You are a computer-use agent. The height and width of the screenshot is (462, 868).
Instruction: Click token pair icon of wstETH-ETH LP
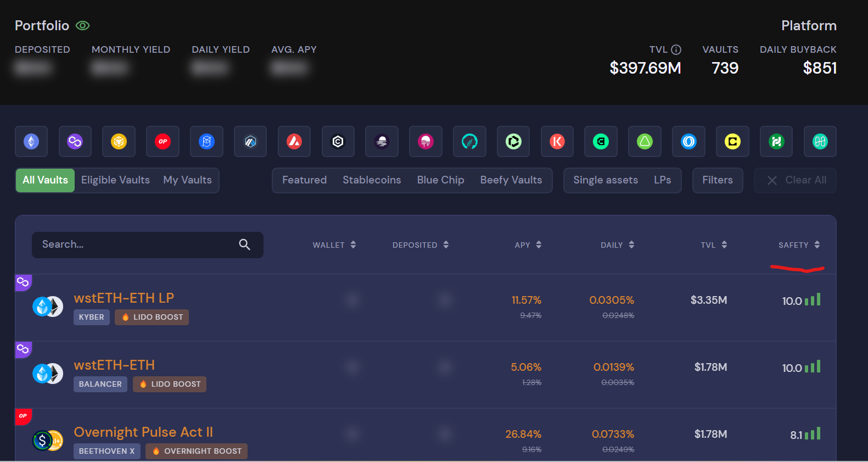pyautogui.click(x=48, y=307)
